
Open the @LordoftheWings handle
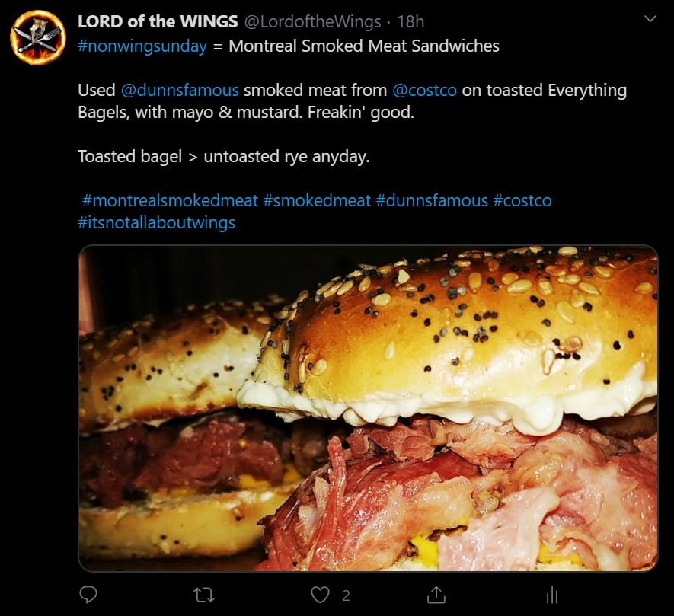click(x=312, y=21)
